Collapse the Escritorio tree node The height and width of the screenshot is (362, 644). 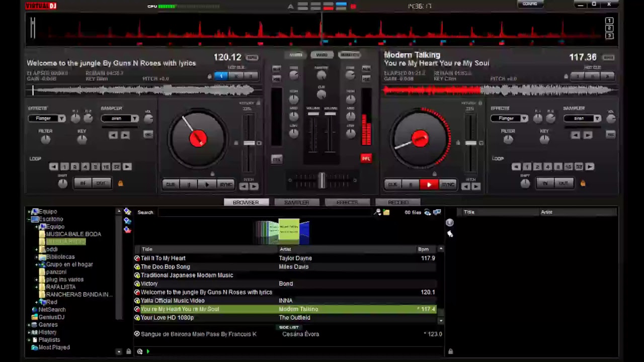pos(30,219)
